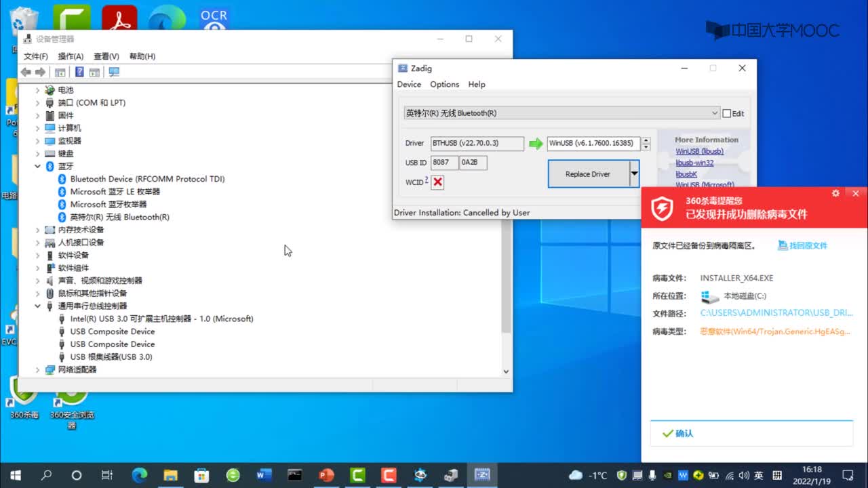This screenshot has width=868, height=488.
Task: Expand the 键盘 category
Action: coord(38,154)
